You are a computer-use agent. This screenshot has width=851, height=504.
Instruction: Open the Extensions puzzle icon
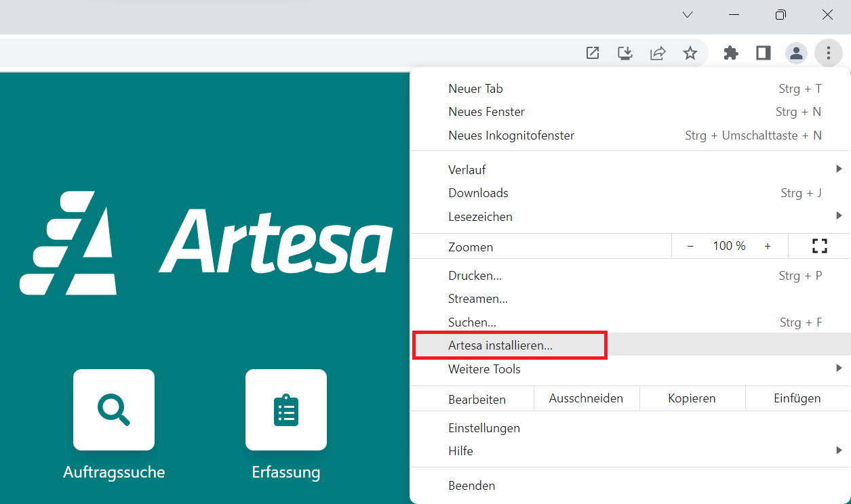point(731,53)
